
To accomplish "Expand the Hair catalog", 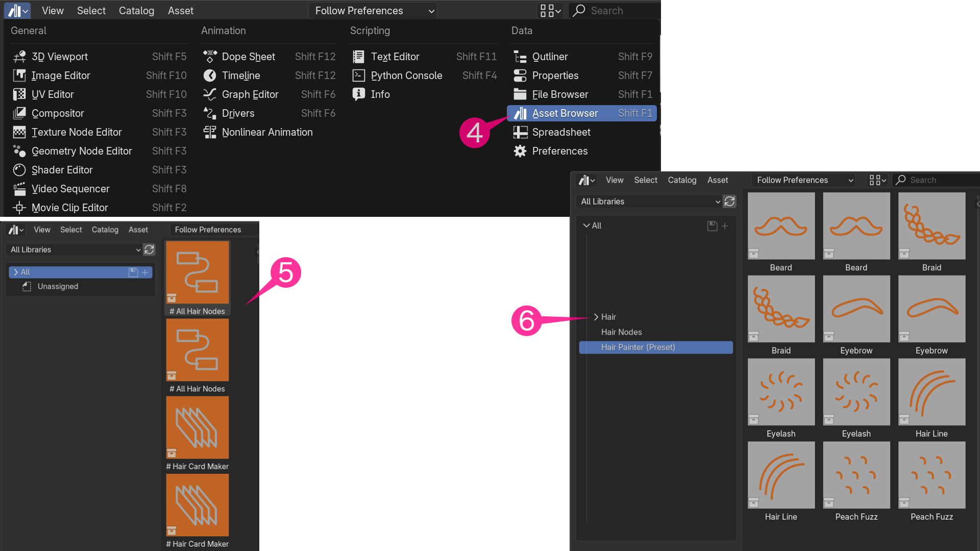I will tap(596, 317).
